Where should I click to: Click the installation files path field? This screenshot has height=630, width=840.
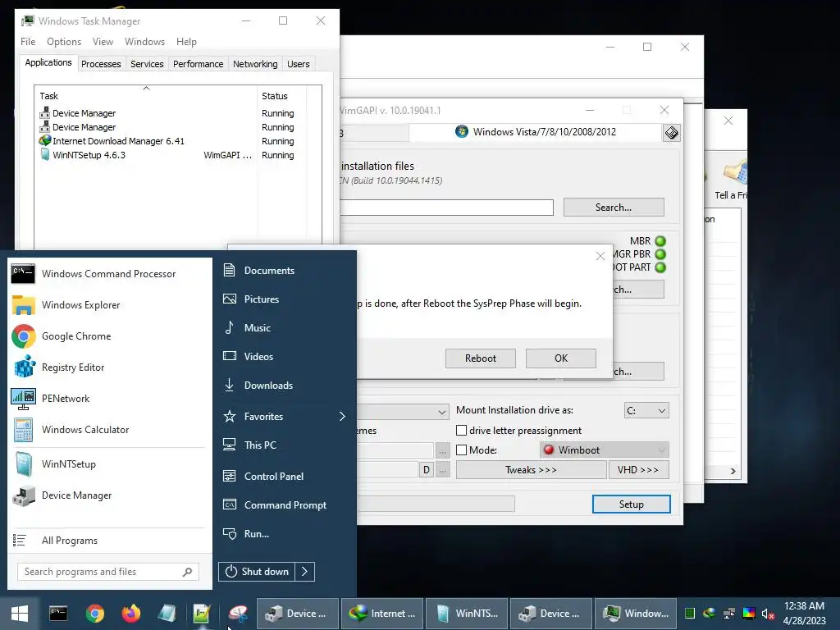point(446,208)
